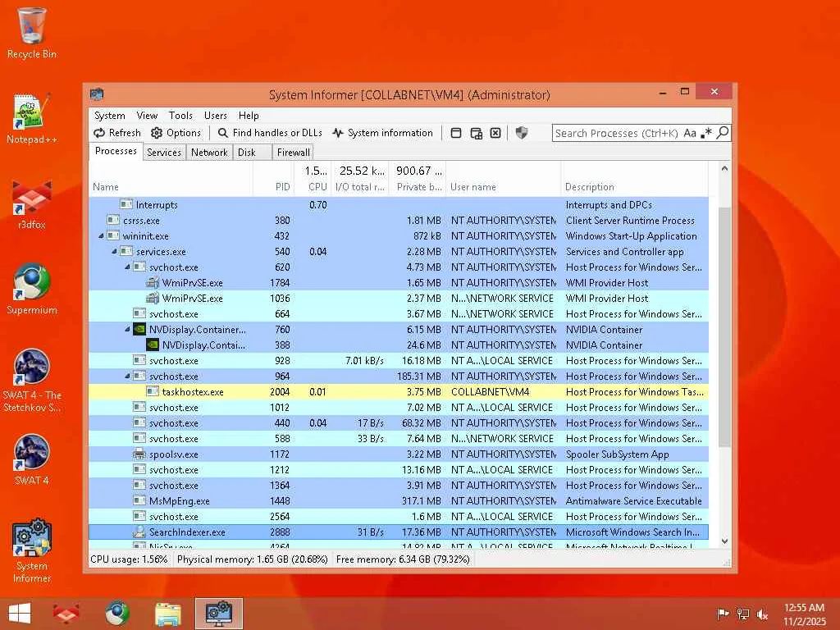Switch to the Network tab
This screenshot has width=840, height=630.
(x=209, y=153)
